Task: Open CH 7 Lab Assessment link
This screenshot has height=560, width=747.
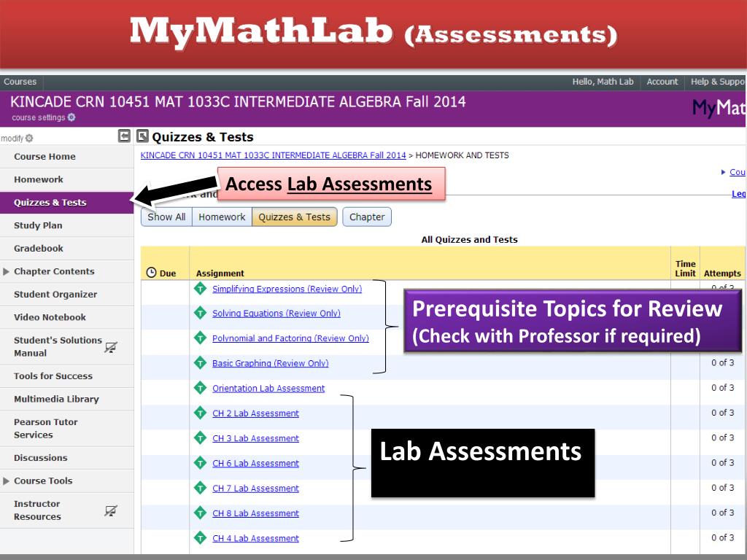Action: pos(255,488)
